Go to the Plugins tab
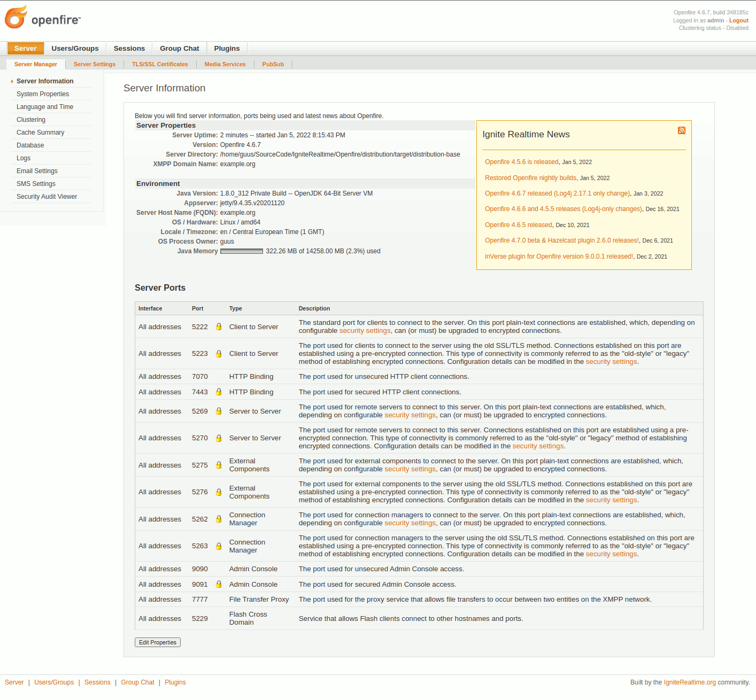Screen dimensions: 756x700 [227, 48]
